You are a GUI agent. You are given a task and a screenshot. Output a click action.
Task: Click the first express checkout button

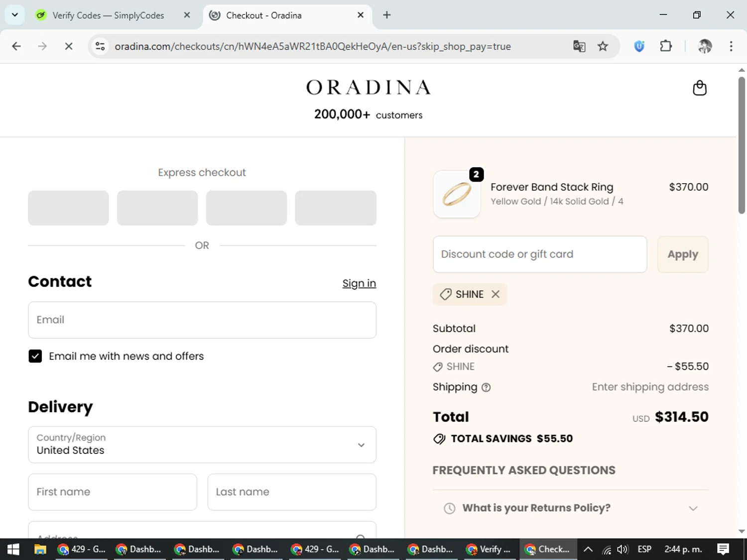coord(68,208)
